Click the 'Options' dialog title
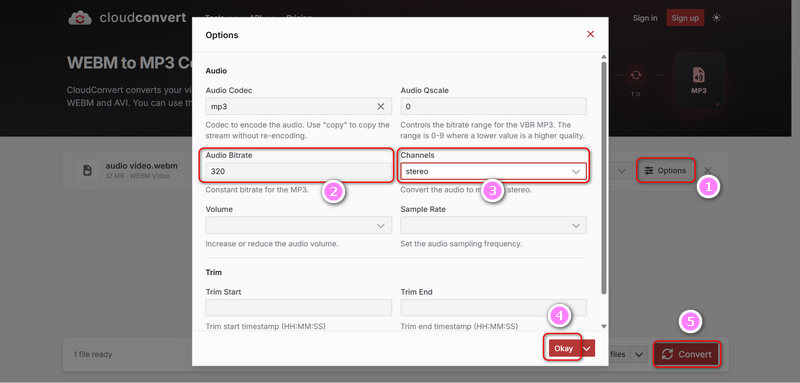The height and width of the screenshot is (383, 800). [221, 35]
